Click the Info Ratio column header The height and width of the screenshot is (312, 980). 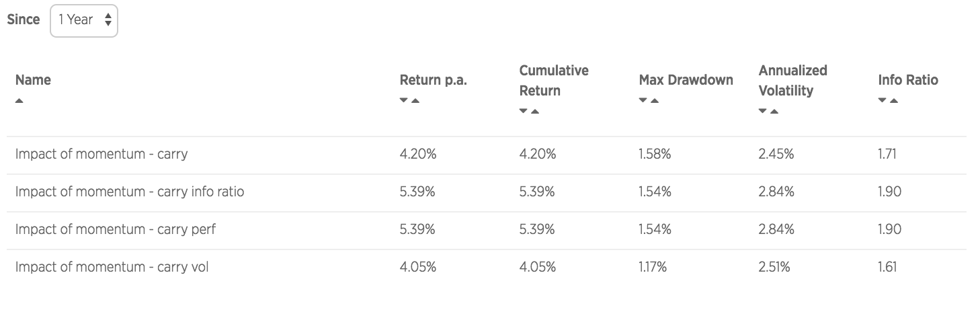pyautogui.click(x=907, y=80)
